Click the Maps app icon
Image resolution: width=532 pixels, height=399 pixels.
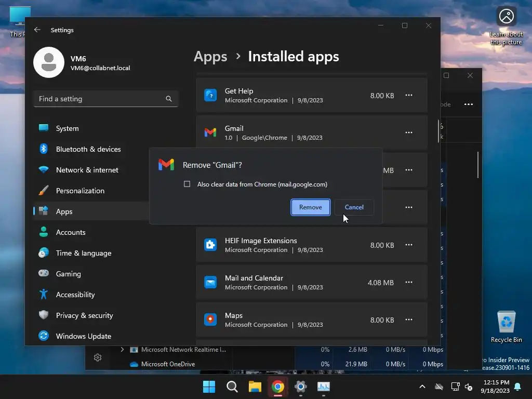coord(210,320)
